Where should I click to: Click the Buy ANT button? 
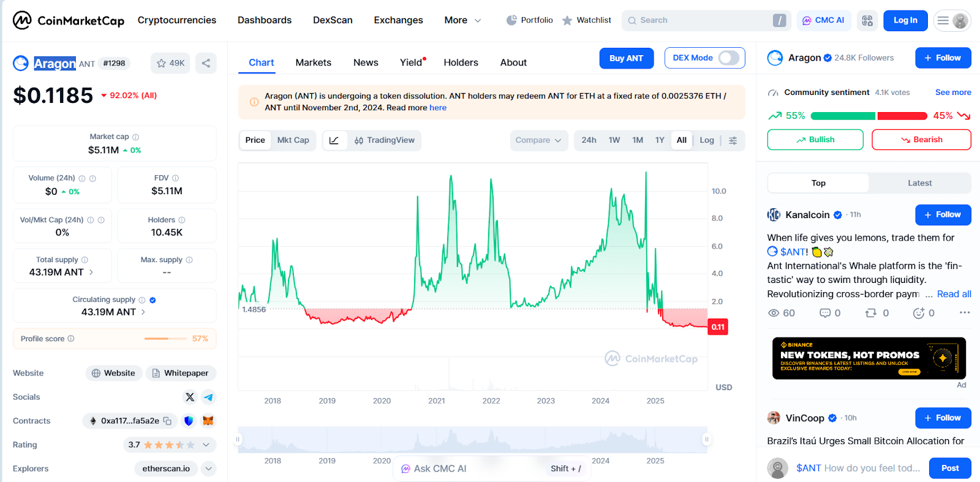click(x=626, y=58)
